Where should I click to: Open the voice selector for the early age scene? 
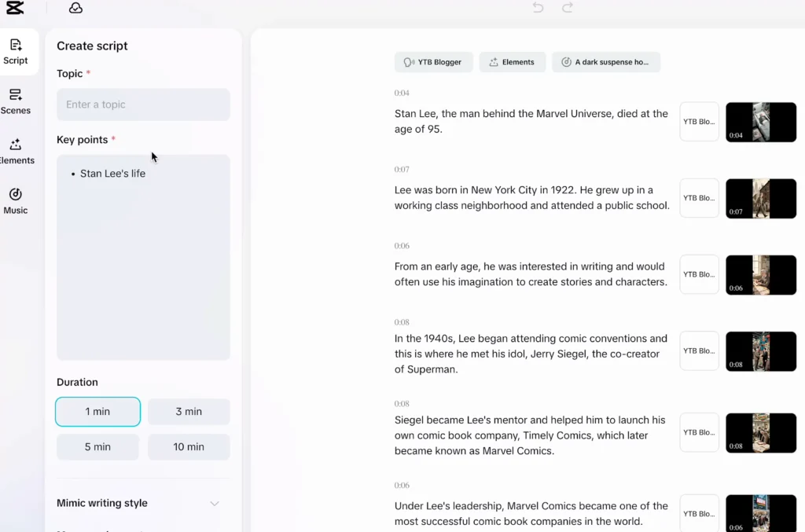699,274
